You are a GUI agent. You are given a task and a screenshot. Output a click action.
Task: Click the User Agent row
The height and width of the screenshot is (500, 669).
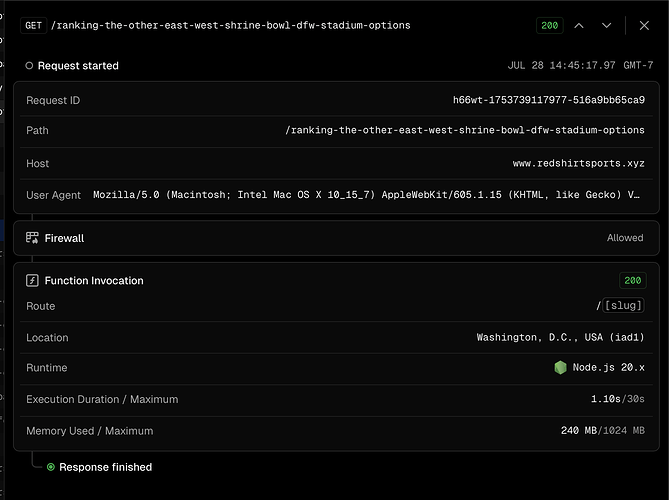click(335, 195)
